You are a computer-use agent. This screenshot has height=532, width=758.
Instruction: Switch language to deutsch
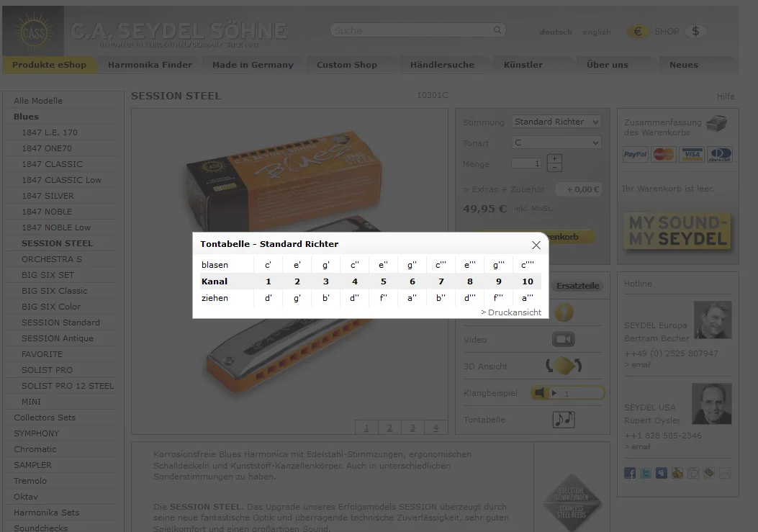[x=556, y=32]
